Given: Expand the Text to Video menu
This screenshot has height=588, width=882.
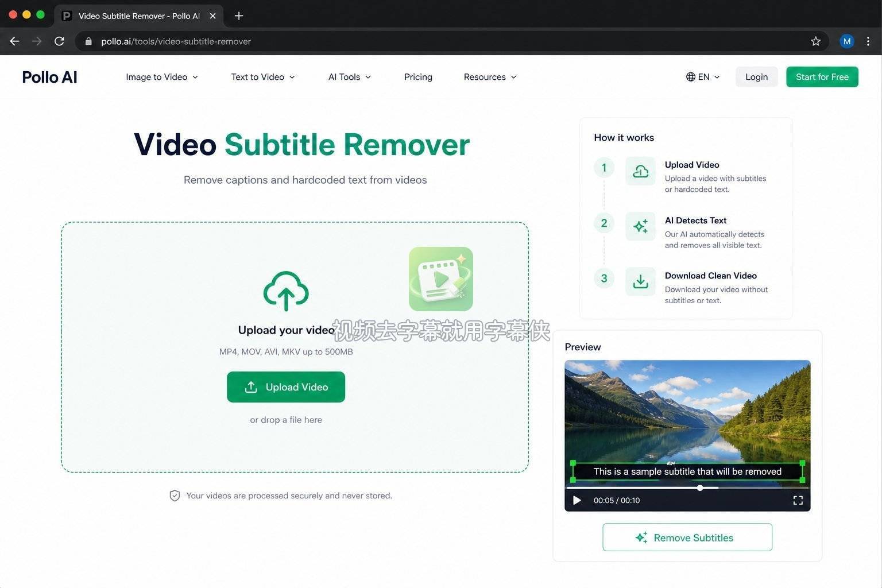Looking at the screenshot, I should tap(263, 77).
